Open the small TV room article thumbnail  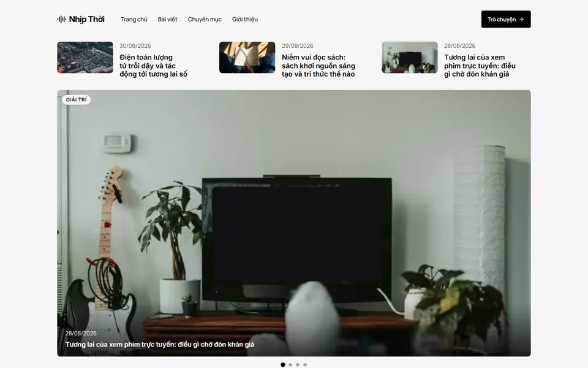(x=410, y=58)
